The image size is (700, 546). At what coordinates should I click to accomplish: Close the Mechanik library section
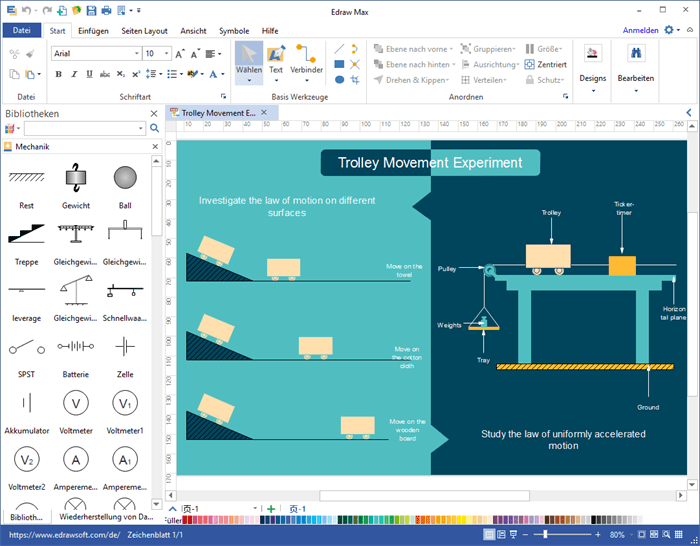[x=155, y=146]
